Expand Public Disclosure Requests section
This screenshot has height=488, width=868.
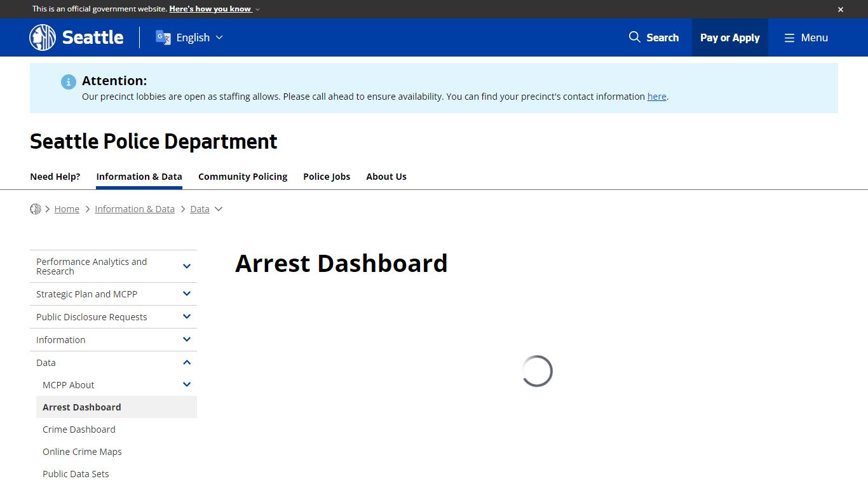pyautogui.click(x=187, y=316)
